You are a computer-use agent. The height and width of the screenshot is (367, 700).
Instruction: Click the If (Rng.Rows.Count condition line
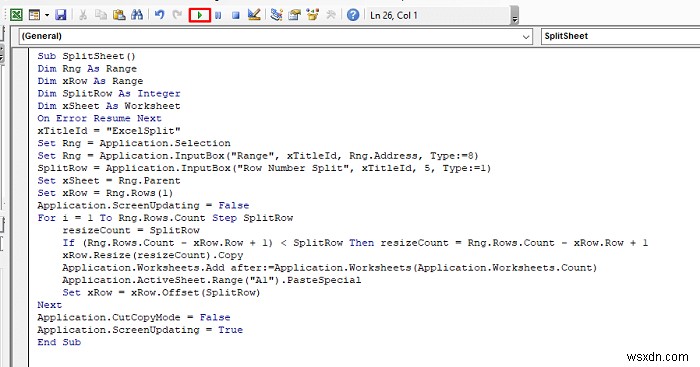click(x=355, y=243)
